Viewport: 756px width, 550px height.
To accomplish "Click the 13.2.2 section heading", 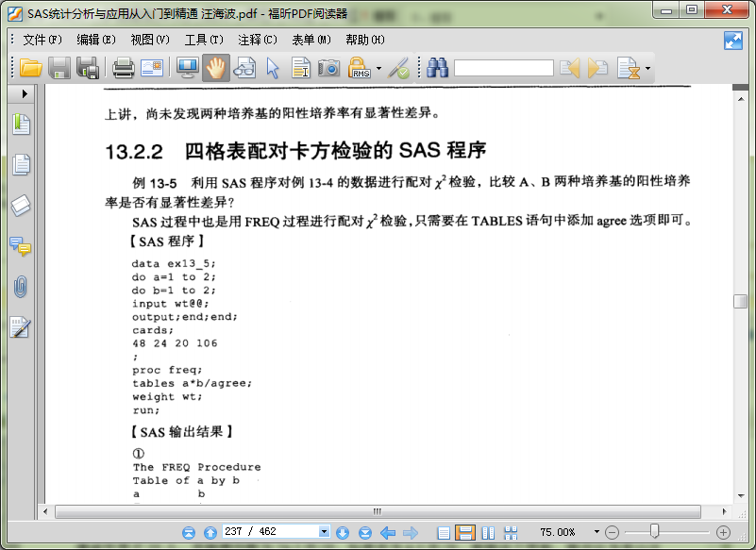I will point(295,151).
